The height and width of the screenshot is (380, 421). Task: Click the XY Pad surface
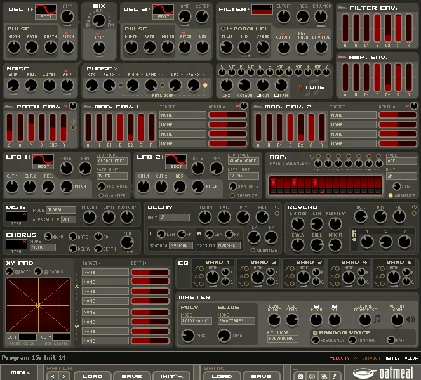pyautogui.click(x=38, y=305)
